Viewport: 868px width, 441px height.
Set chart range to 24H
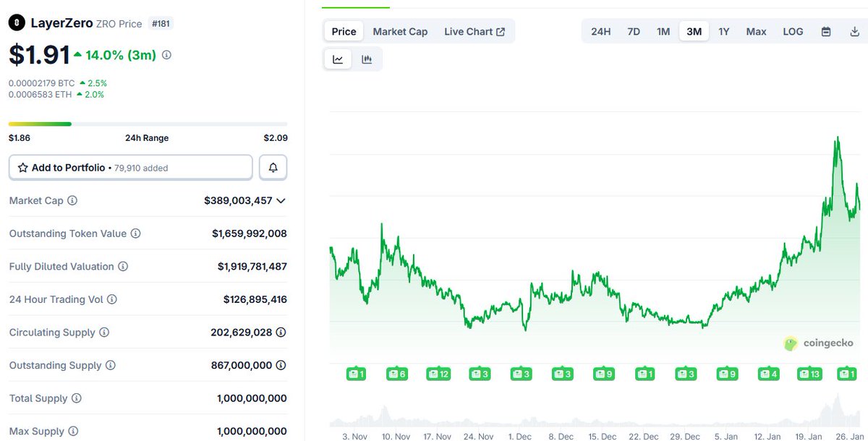[x=601, y=32]
